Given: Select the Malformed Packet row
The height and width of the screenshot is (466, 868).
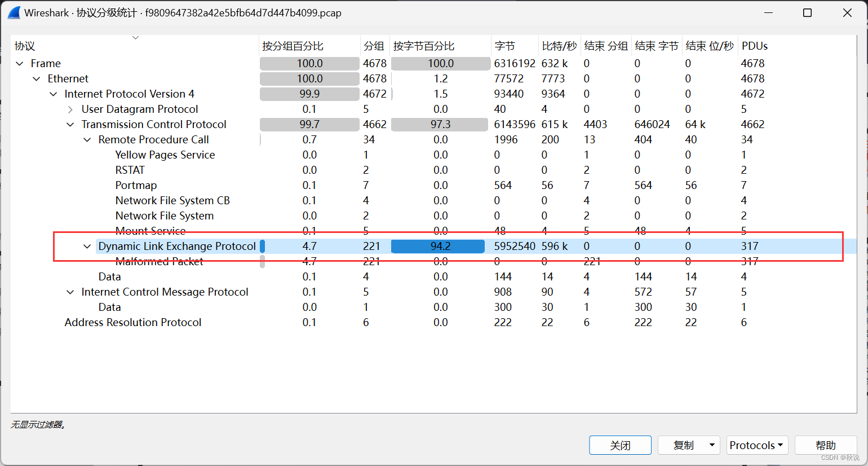Looking at the screenshot, I should coord(433,262).
